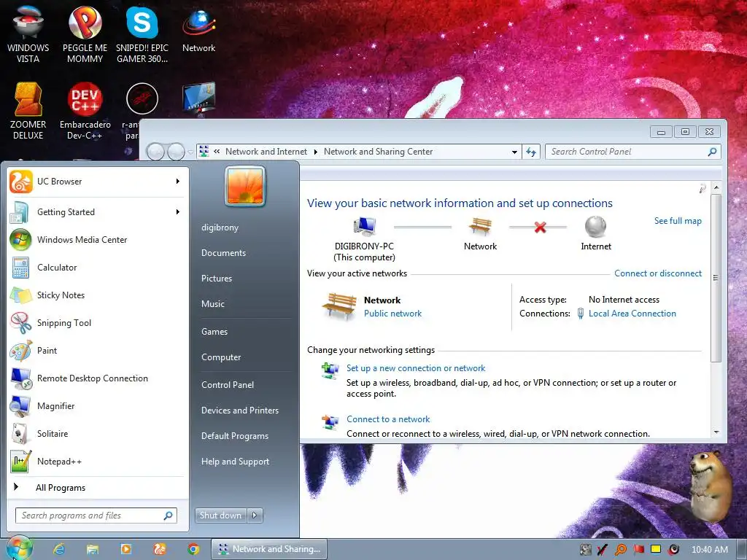Open Internet Explorer from taskbar
This screenshot has height=560, width=747.
(x=58, y=549)
